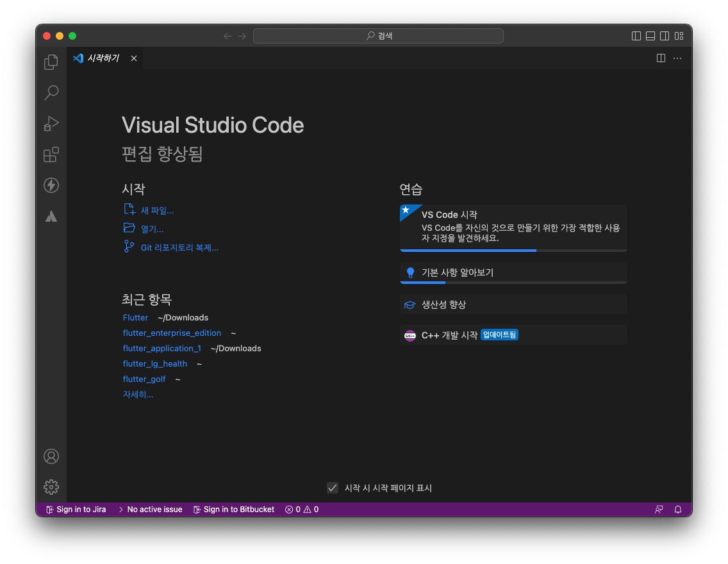
Task: Open the VS Code 시작 walkthrough
Action: coord(513,228)
